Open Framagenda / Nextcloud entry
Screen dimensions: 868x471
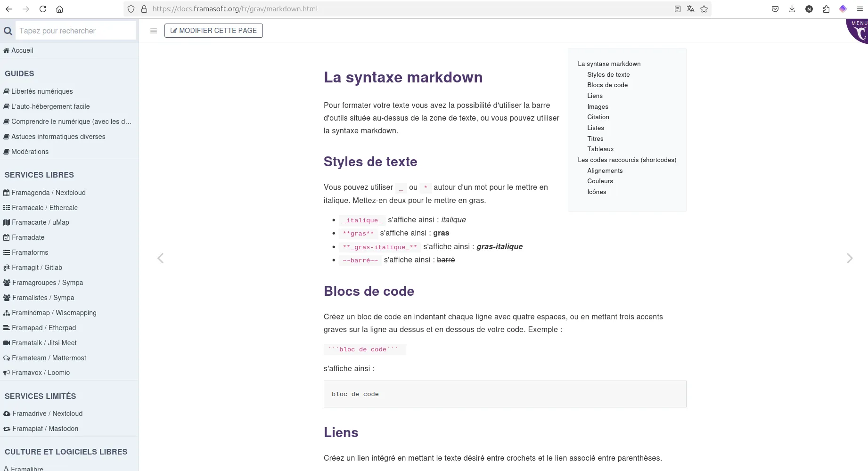click(x=69, y=193)
